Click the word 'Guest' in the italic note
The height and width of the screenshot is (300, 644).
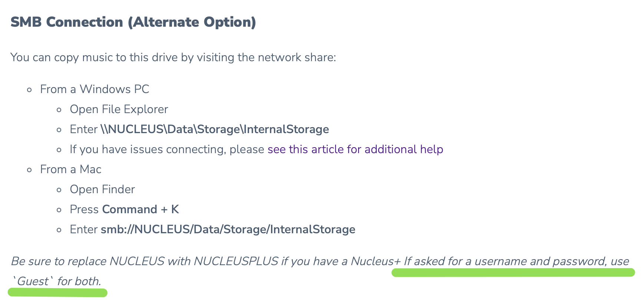coord(33,281)
